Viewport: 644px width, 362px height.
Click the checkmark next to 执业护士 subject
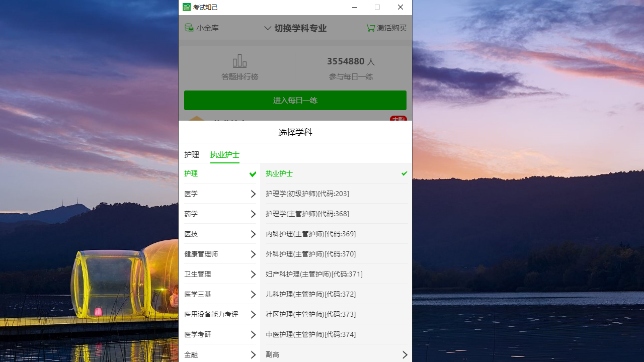pyautogui.click(x=404, y=173)
